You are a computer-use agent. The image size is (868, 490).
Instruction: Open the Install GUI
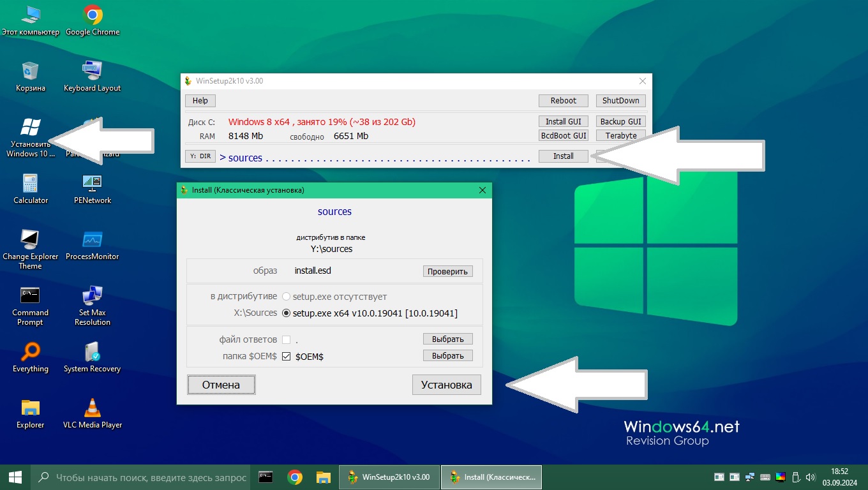coord(563,121)
